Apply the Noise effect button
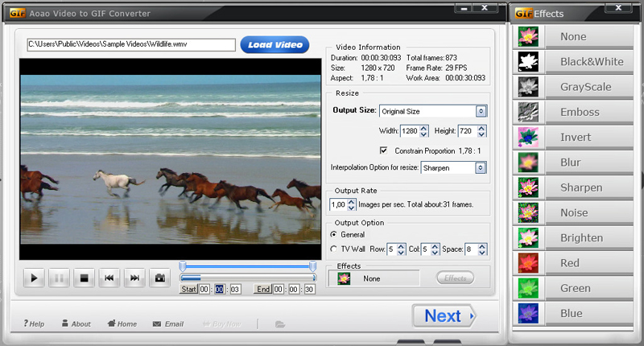Screen dimensions: 644x346 tap(589, 212)
